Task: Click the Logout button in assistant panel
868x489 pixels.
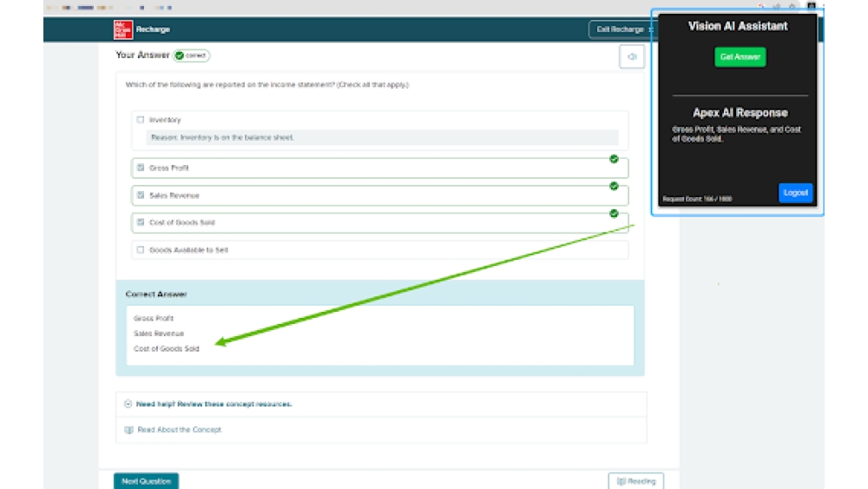Action: click(x=795, y=193)
